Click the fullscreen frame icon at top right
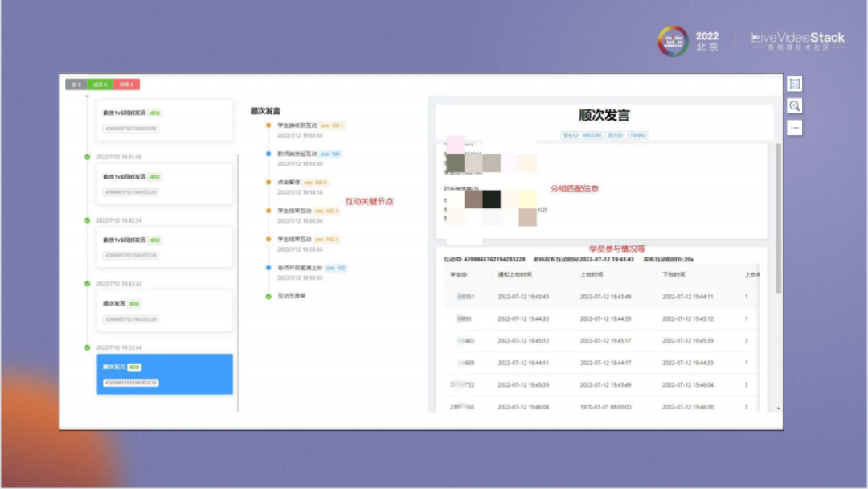 (x=794, y=84)
